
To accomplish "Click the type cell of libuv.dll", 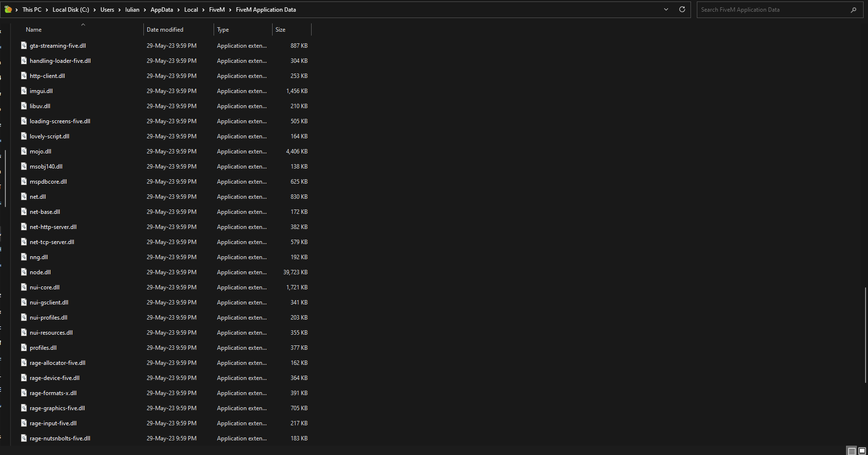I will [242, 106].
